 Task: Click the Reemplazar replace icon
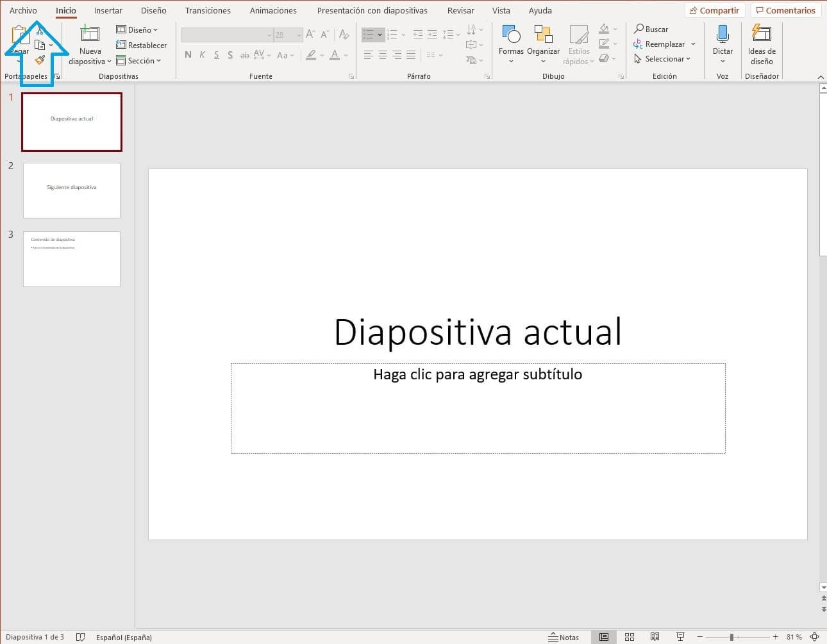click(637, 44)
